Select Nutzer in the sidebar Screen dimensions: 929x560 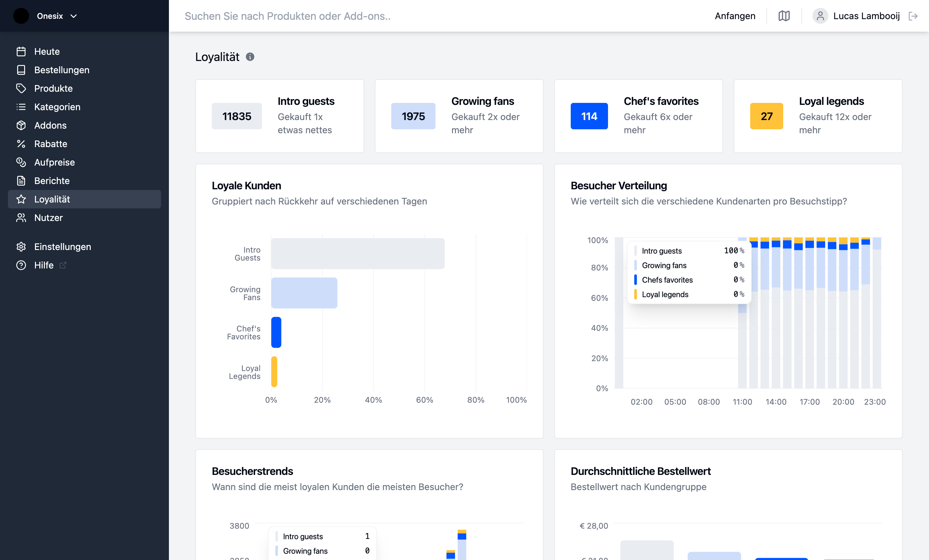point(48,218)
